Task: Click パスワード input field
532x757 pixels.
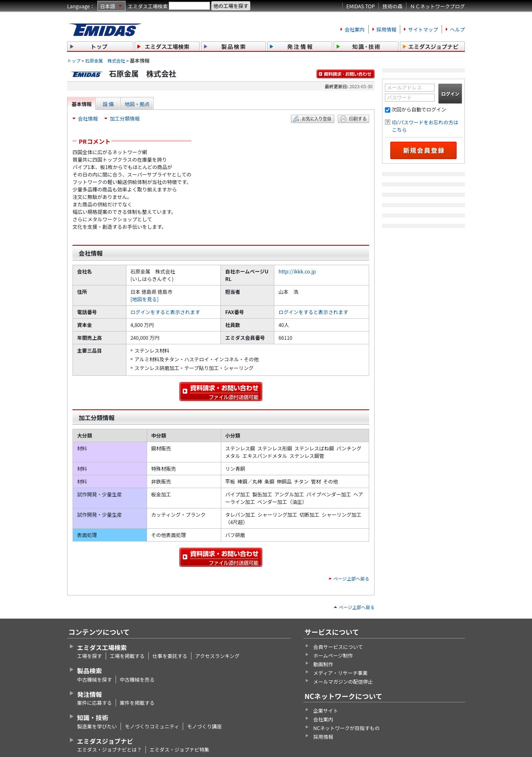Action: click(410, 98)
